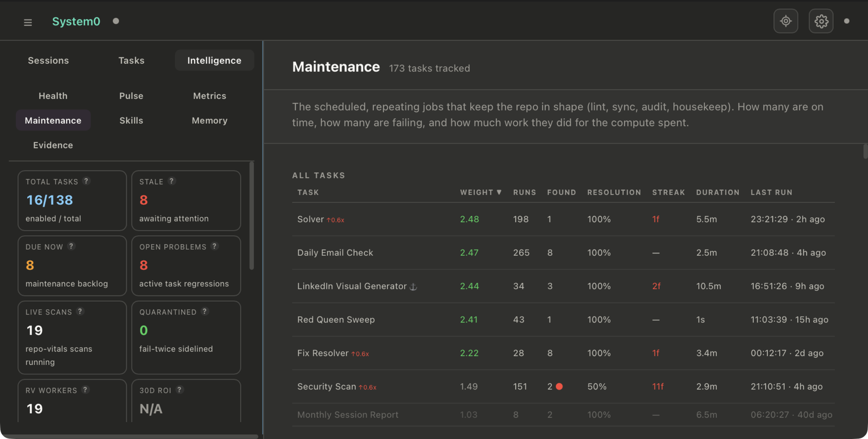
Task: Click the 173 tasks tracked label
Action: click(430, 68)
